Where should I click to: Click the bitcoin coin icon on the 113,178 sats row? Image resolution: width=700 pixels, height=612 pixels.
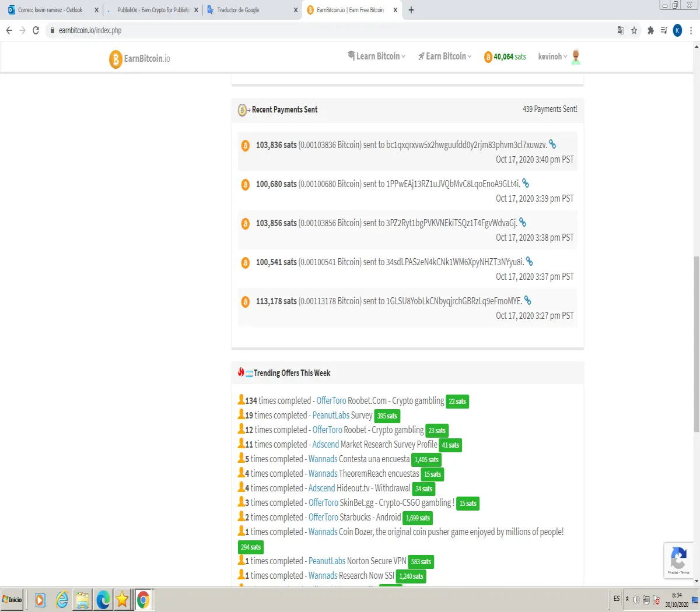[x=246, y=301]
